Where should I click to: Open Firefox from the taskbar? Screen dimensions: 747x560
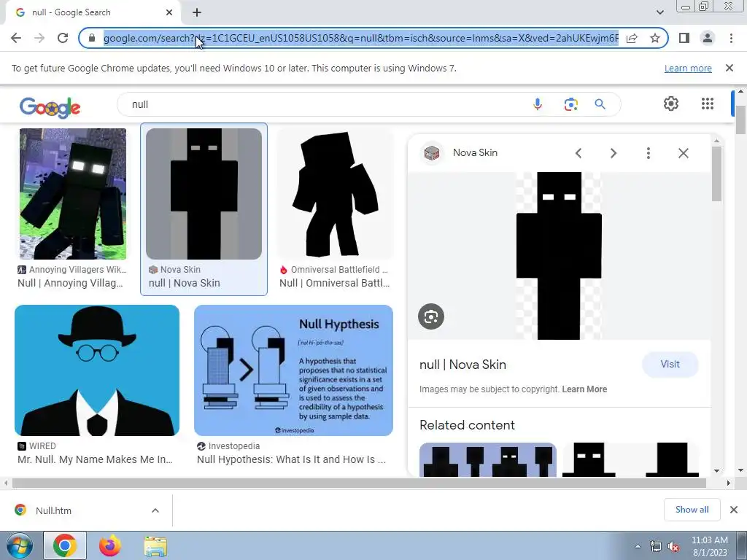pos(110,545)
